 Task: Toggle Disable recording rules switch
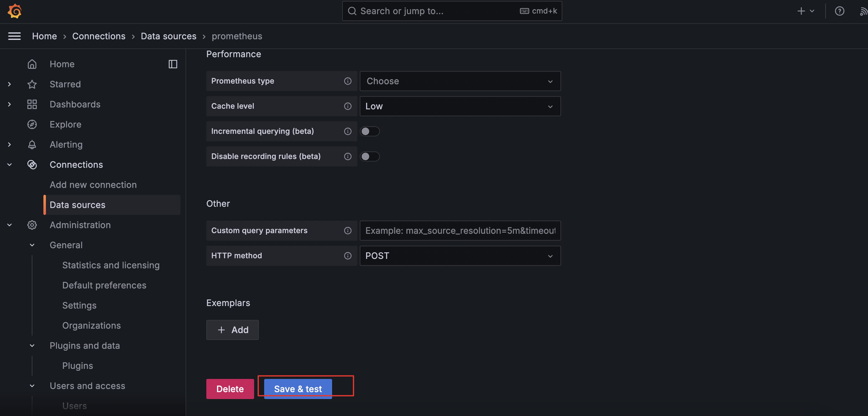pyautogui.click(x=369, y=156)
